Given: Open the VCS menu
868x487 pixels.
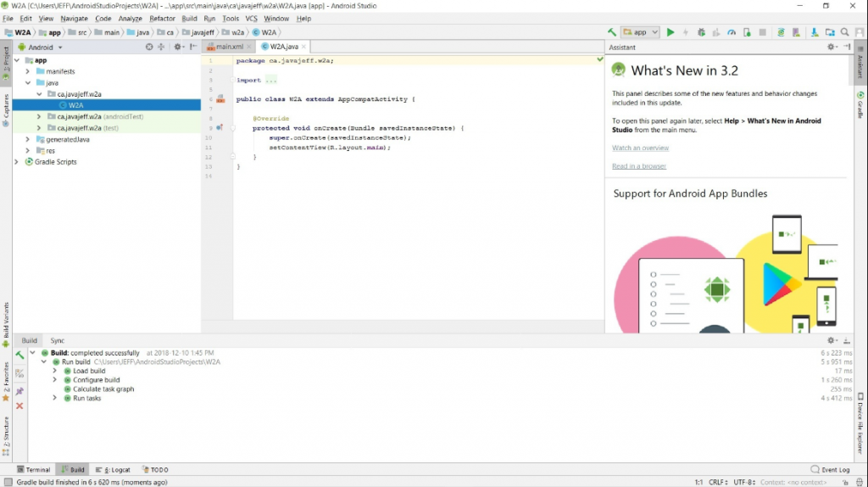Looking at the screenshot, I should click(x=251, y=19).
